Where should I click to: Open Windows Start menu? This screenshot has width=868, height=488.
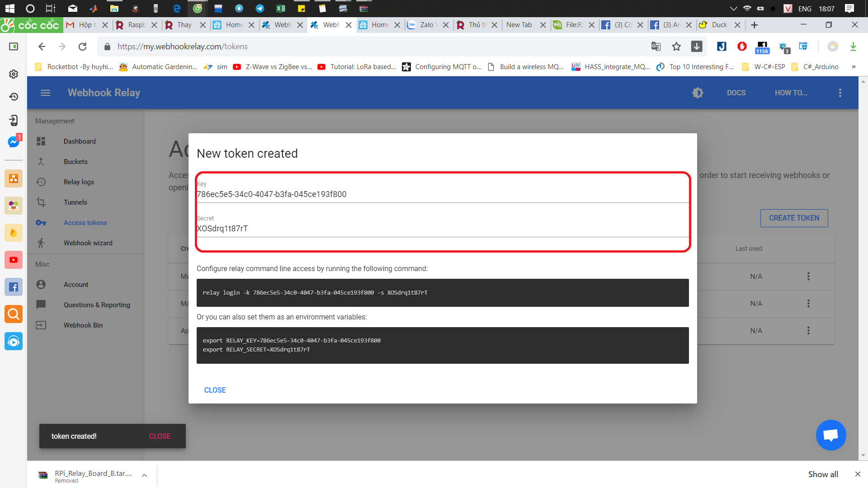(x=9, y=8)
